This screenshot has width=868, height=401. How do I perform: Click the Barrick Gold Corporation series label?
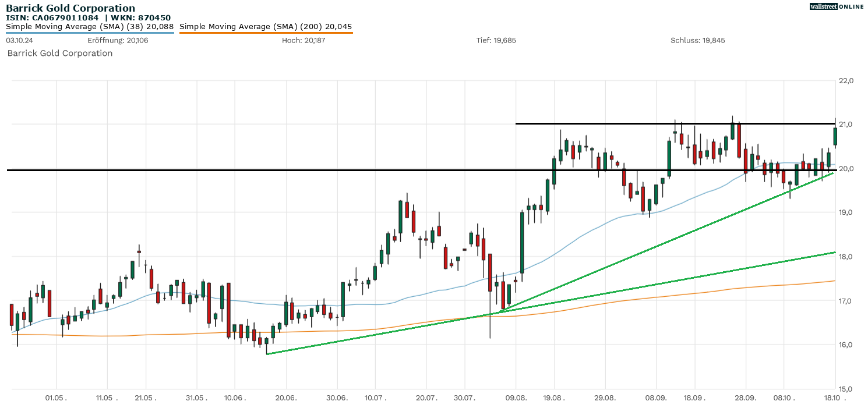click(x=60, y=53)
